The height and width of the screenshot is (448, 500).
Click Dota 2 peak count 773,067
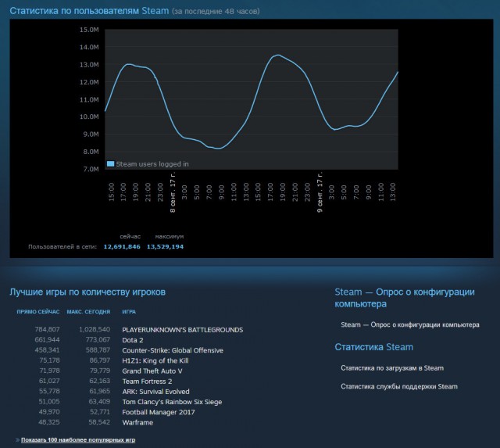98,339
